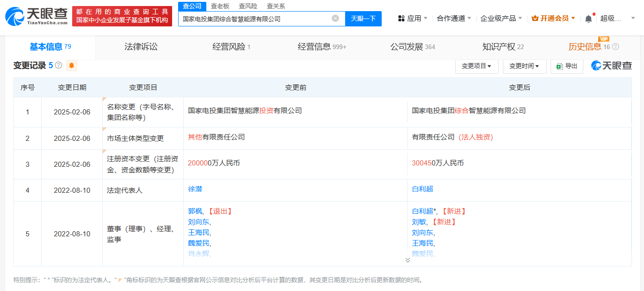Open the 企业级产品 dropdown menu
The width and height of the screenshot is (644, 291).
coord(501,19)
